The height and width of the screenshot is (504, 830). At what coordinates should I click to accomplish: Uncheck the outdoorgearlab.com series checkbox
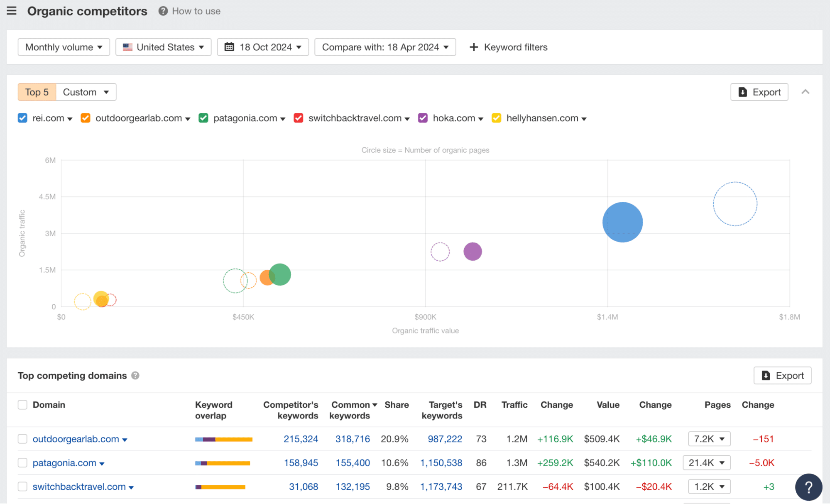(x=86, y=118)
